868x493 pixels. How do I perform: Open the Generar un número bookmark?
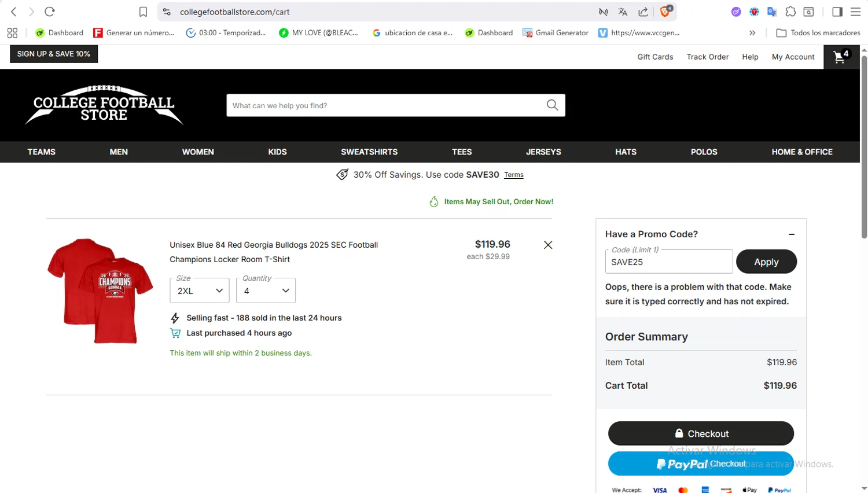coord(134,33)
